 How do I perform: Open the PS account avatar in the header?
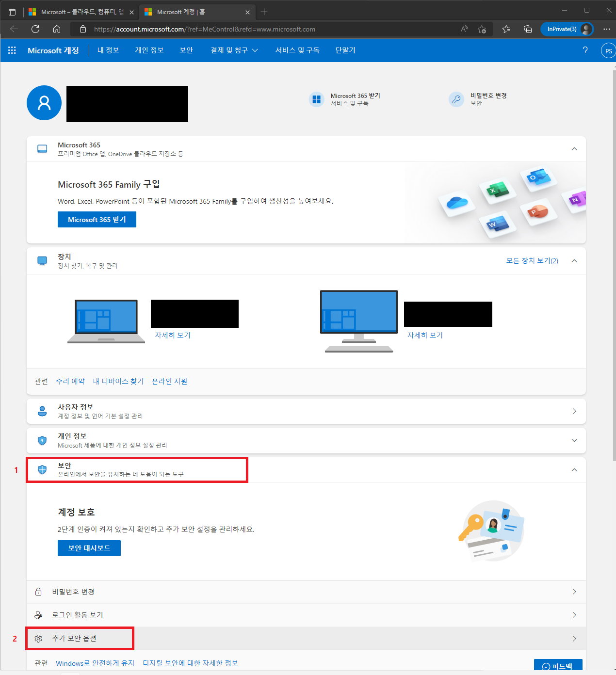[608, 50]
